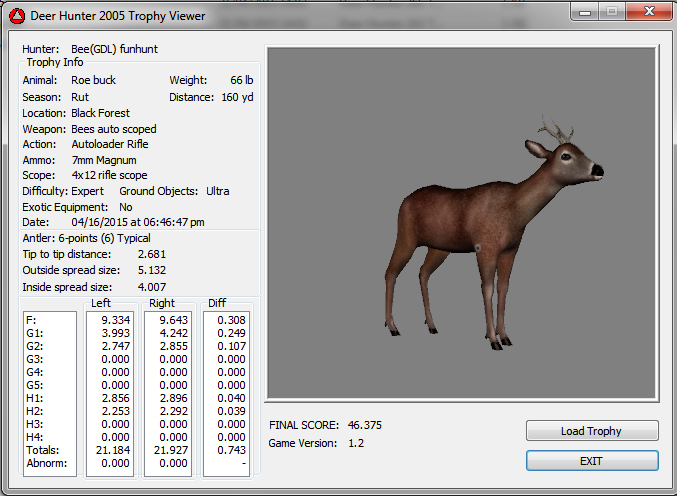Click the Black Forest location text
The height and width of the screenshot is (496, 677).
[100, 113]
